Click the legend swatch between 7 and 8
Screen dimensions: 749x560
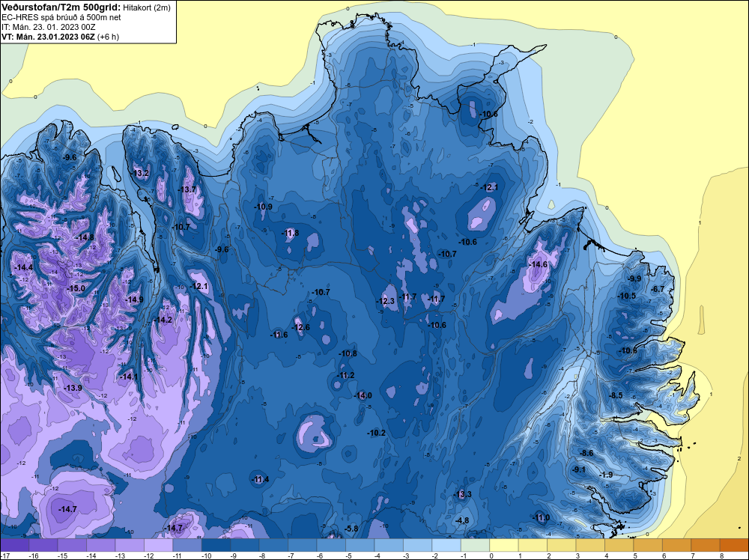706,545
